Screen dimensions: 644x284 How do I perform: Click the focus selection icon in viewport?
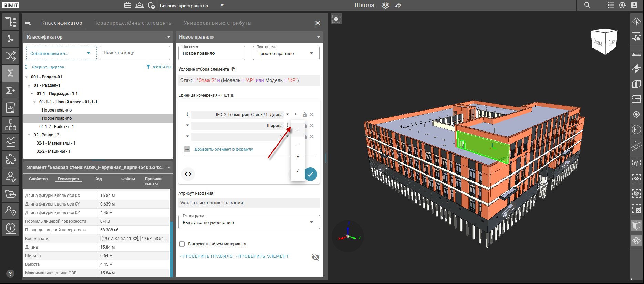[x=336, y=19]
